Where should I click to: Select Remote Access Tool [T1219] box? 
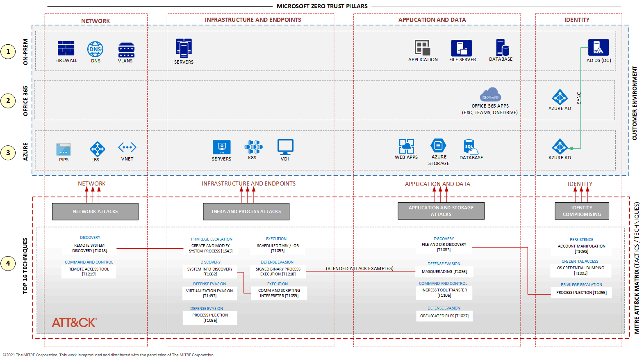coord(89,272)
